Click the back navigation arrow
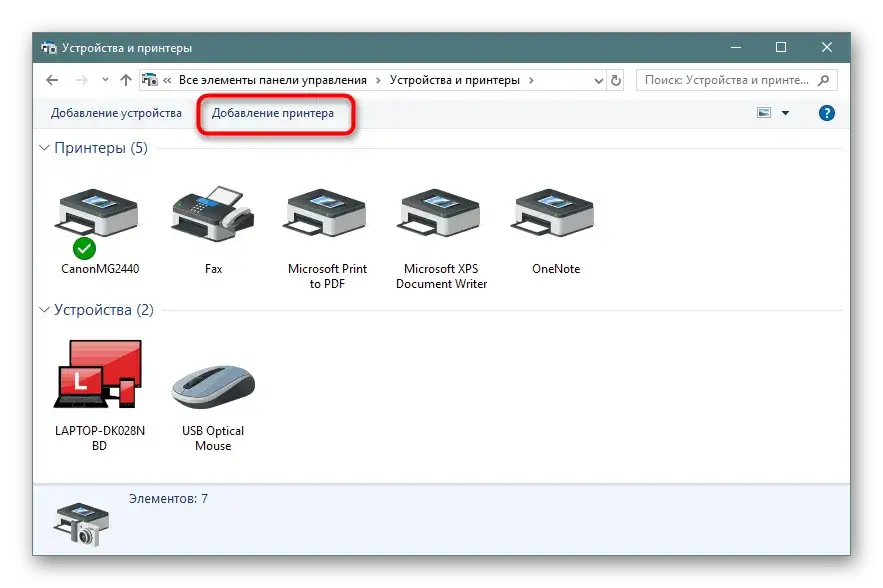Screen dimensions: 883x588 52,80
